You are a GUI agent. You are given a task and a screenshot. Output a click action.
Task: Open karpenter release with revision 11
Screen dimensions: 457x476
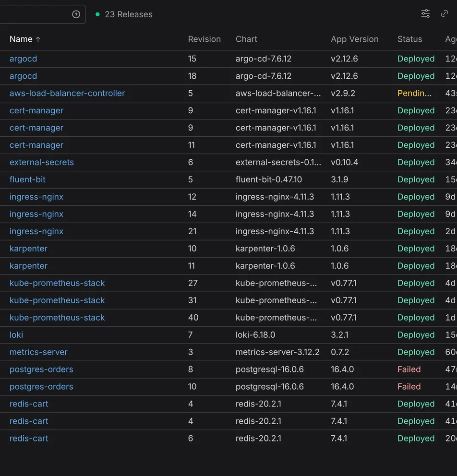[x=28, y=266]
